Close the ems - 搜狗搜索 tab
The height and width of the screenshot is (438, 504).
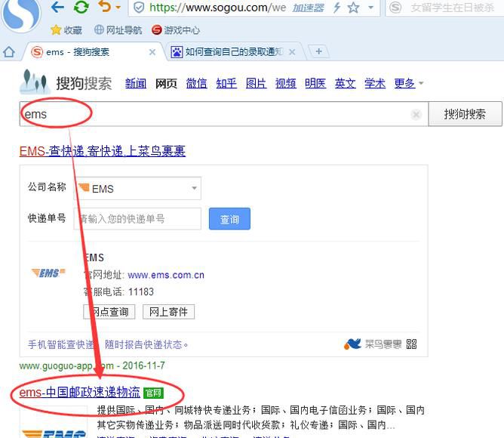(152, 52)
